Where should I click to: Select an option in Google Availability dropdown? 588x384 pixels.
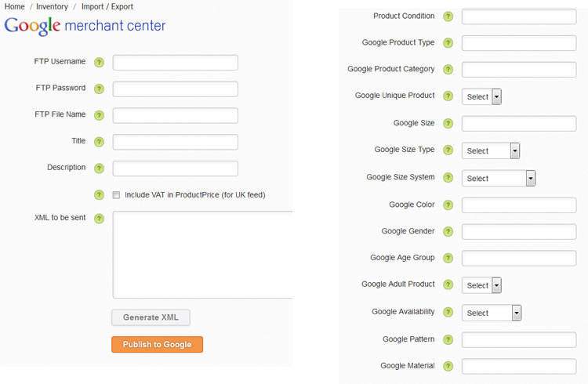[x=492, y=313]
